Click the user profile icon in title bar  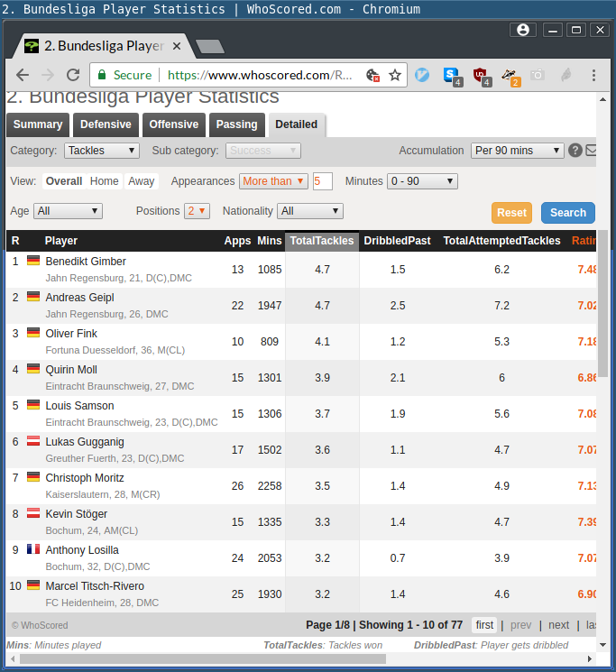click(x=522, y=30)
